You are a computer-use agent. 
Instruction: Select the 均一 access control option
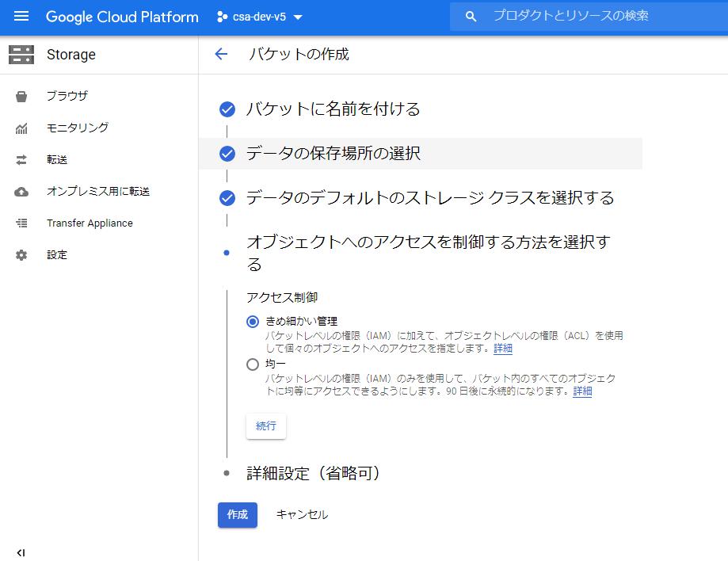(252, 364)
